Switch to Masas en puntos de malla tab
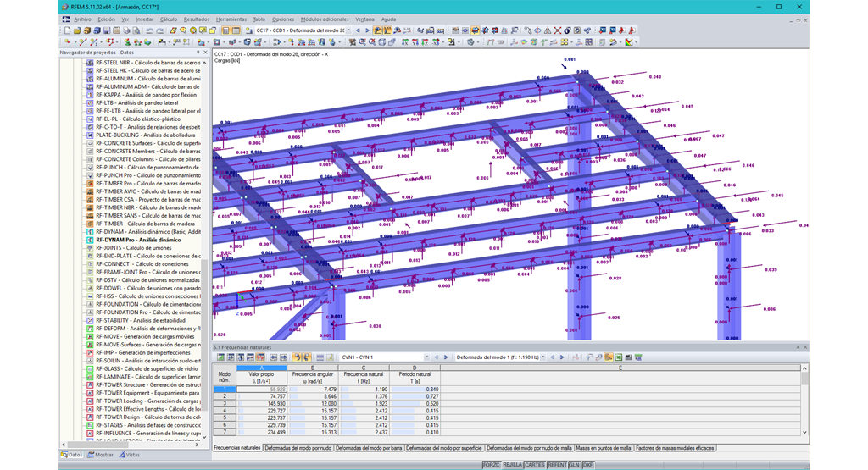The image size is (868, 470). [603, 448]
